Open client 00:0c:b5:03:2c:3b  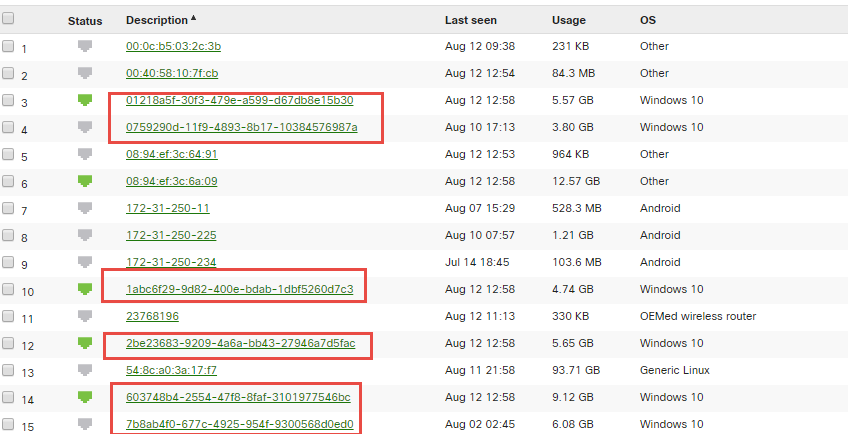tap(173, 46)
